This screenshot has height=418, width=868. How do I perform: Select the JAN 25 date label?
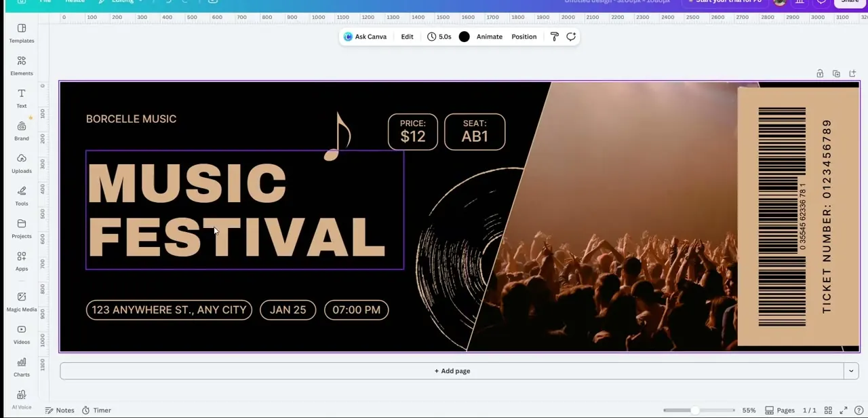(288, 309)
